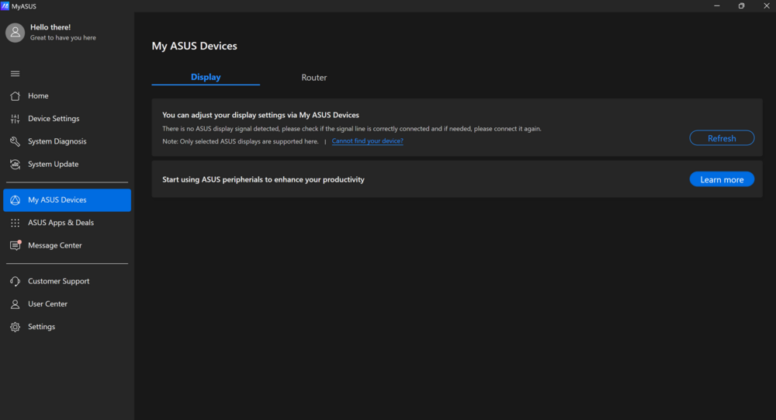Click the Device Settings sliders icon
776x420 pixels.
(15, 119)
